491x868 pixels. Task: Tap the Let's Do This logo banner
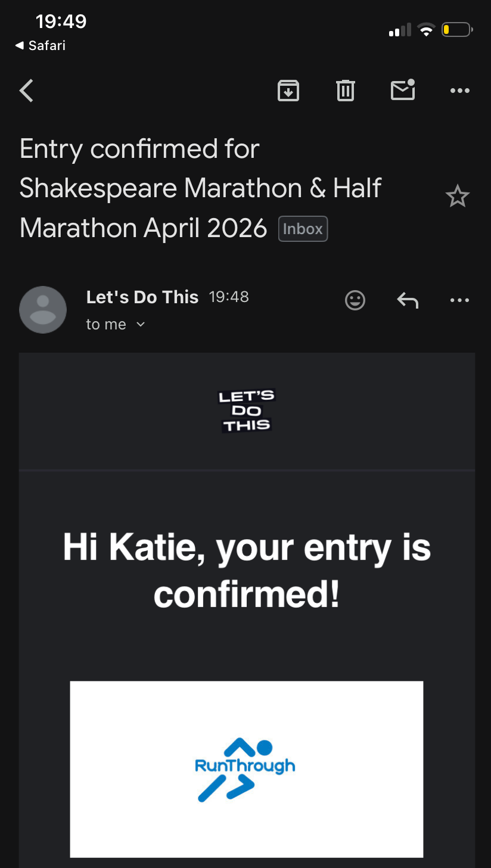(x=247, y=410)
